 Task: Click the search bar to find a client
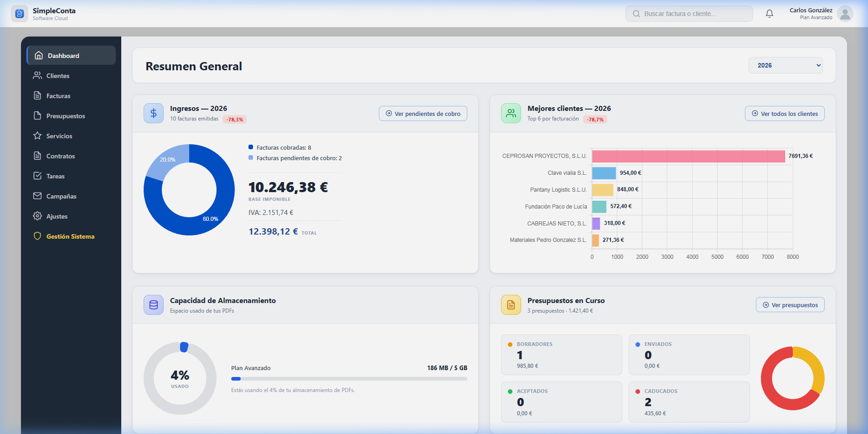point(688,14)
